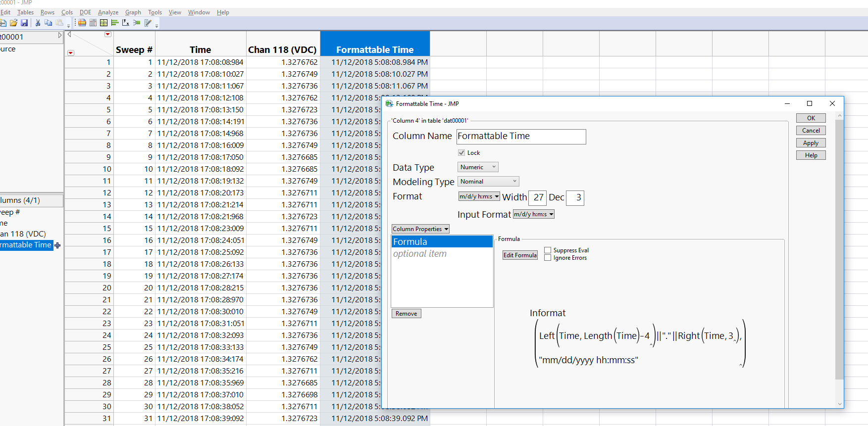Click the Copy toolbar icon

[x=48, y=23]
